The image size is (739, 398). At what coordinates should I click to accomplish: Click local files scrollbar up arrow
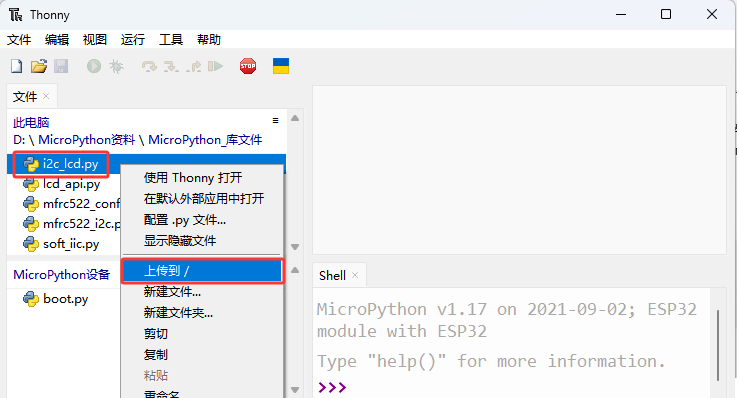coord(295,118)
